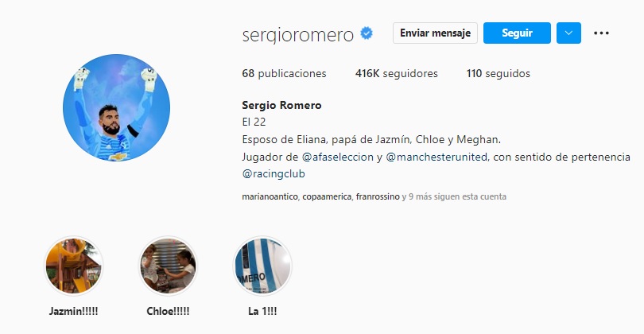
Task: Open the three-dot options menu
Action: point(601,33)
